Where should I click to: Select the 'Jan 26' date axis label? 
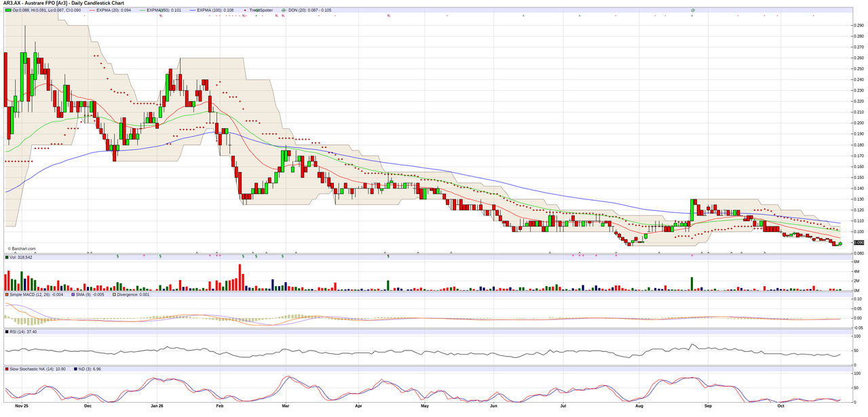(x=157, y=406)
